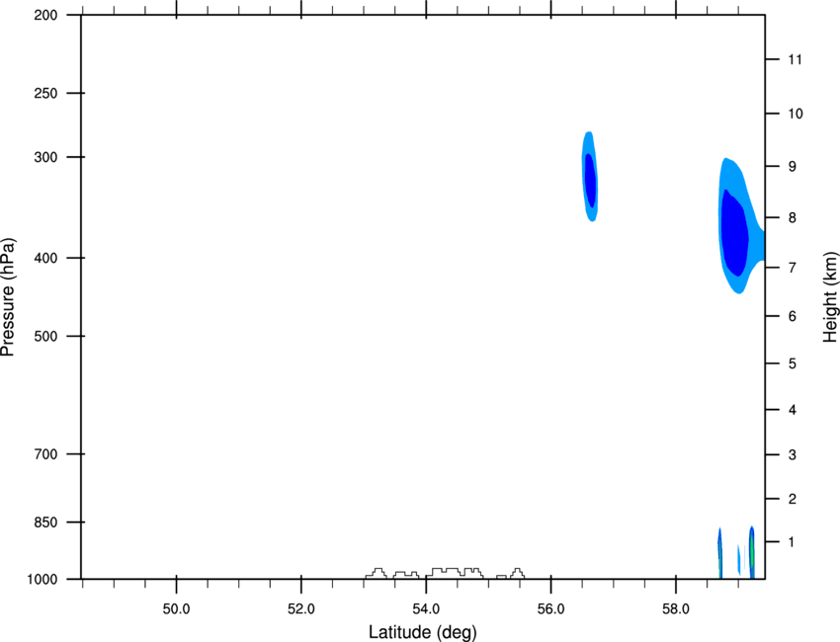Click the 56.0 latitude tick label

click(x=550, y=609)
